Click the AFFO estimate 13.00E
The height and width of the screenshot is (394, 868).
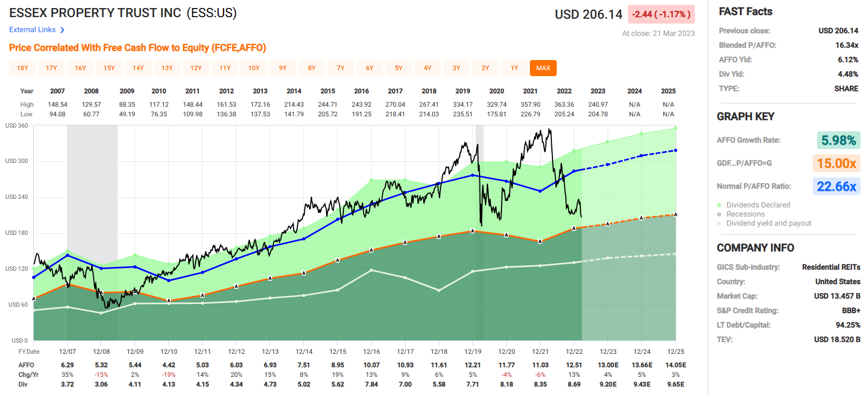608,365
